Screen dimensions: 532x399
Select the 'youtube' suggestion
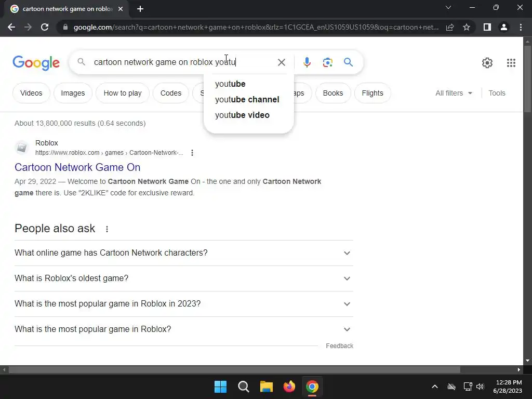click(x=230, y=84)
